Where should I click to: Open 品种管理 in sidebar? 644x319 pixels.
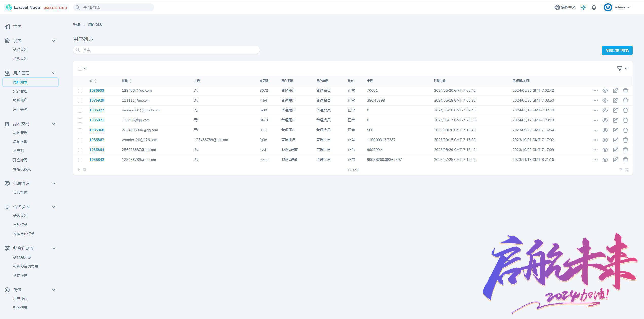click(20, 133)
